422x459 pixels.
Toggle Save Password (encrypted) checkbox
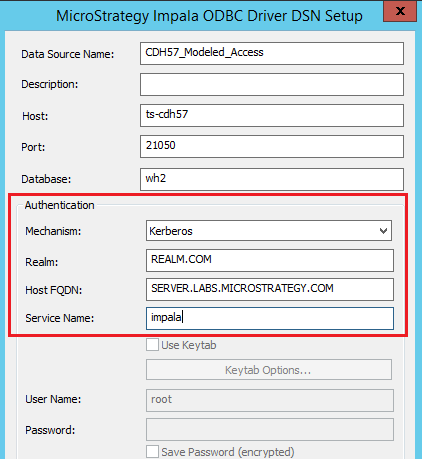(152, 452)
